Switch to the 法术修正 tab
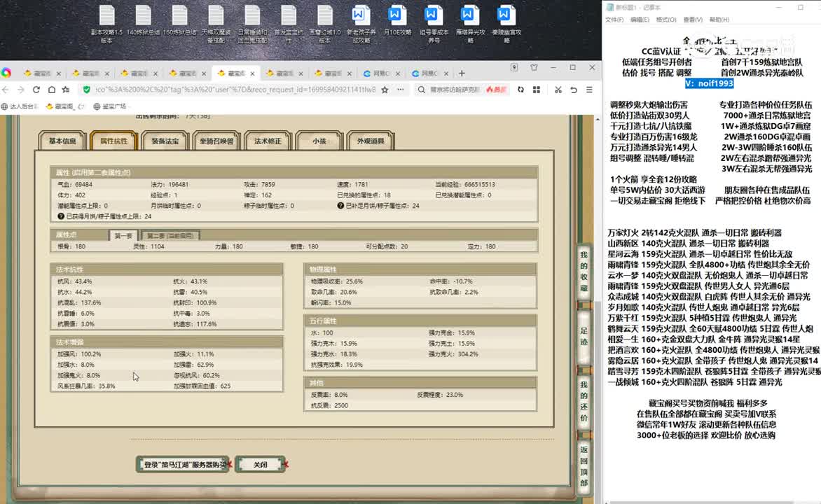This screenshot has width=821, height=504. tap(268, 141)
